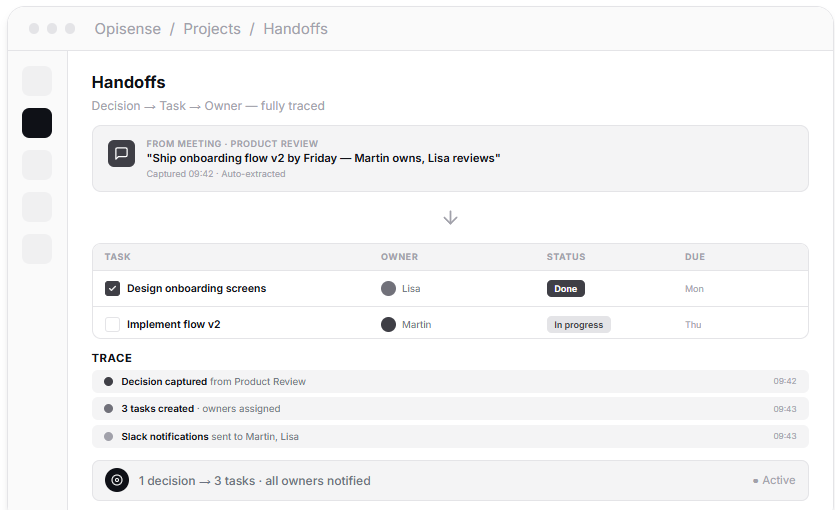Screen dimensions: 835x510
Task: Sort by the Due column header
Action: (694, 257)
